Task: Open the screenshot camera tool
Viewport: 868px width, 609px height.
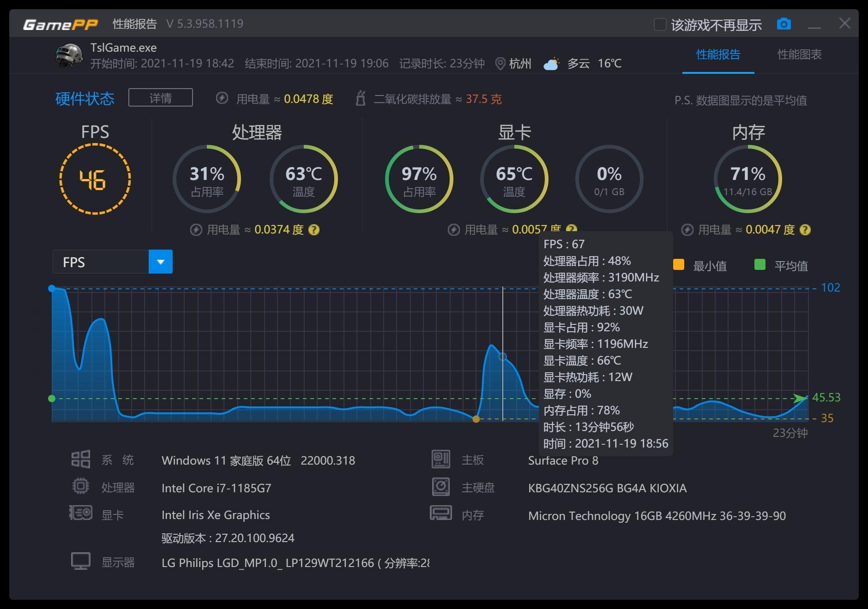Action: pyautogui.click(x=784, y=24)
